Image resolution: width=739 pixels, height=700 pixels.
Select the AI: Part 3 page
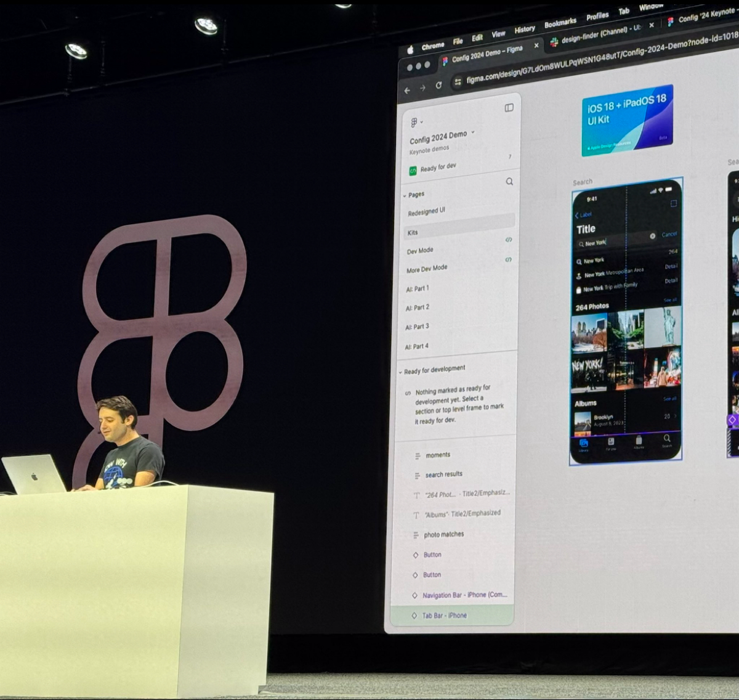417,327
